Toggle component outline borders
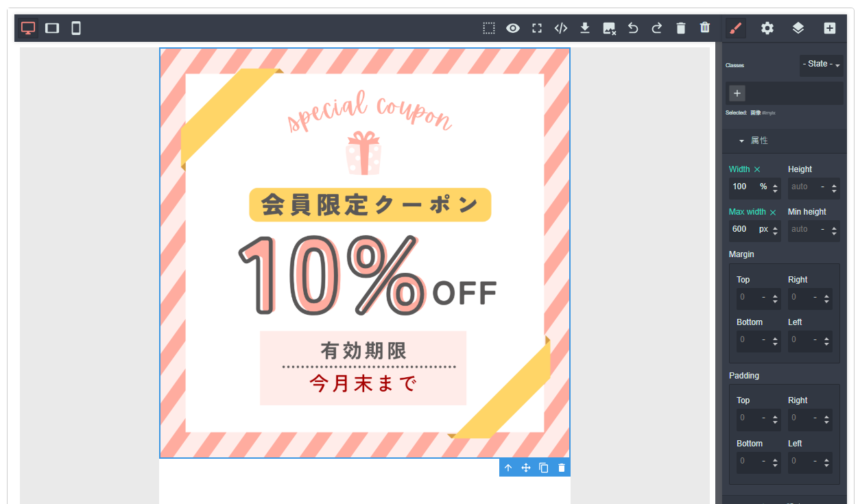This screenshot has height=504, width=860. click(x=489, y=28)
